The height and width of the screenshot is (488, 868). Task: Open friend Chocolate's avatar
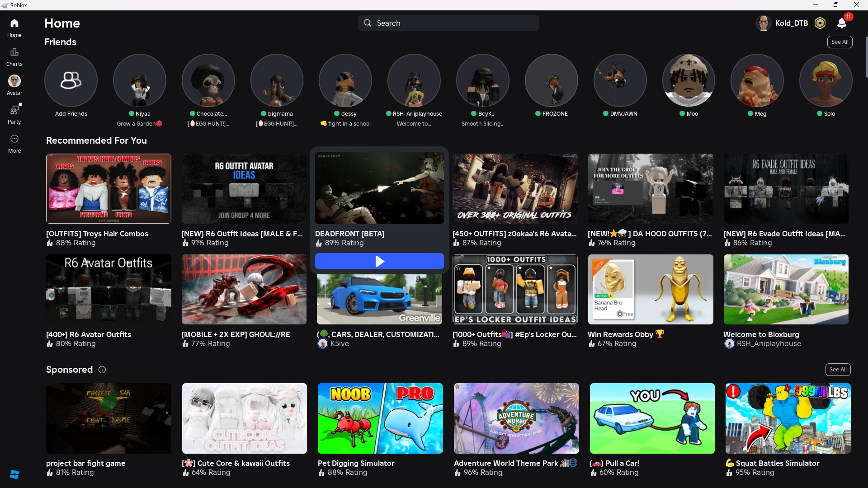tap(208, 80)
